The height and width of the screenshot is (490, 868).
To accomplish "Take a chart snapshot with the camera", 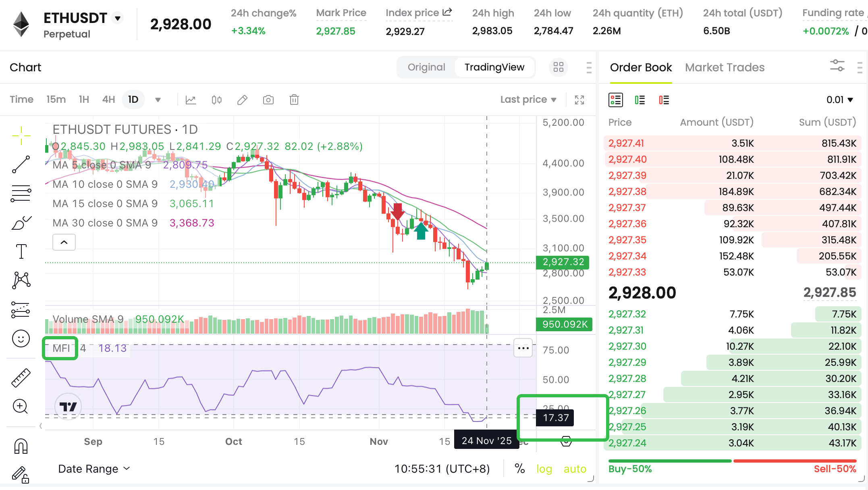I will point(268,100).
